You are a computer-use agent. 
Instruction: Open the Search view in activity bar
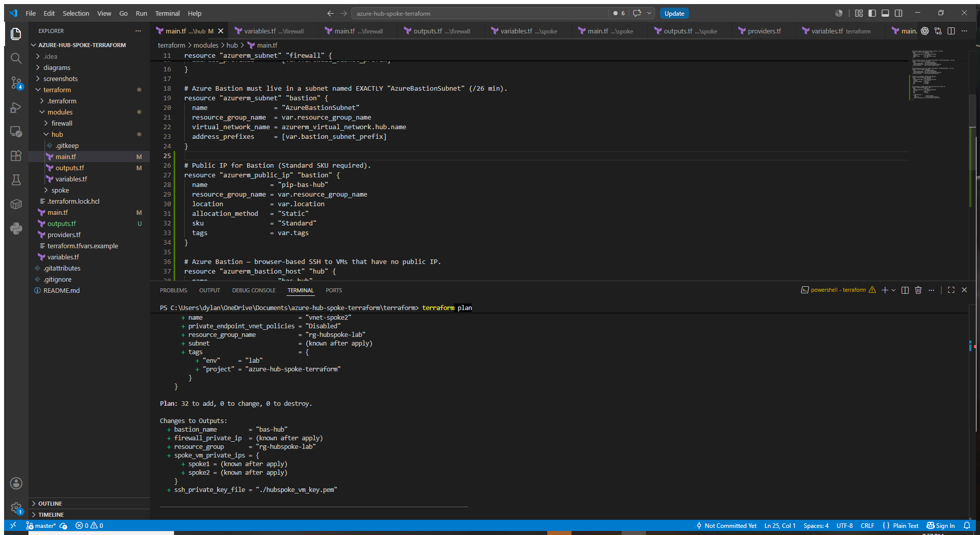tap(16, 58)
